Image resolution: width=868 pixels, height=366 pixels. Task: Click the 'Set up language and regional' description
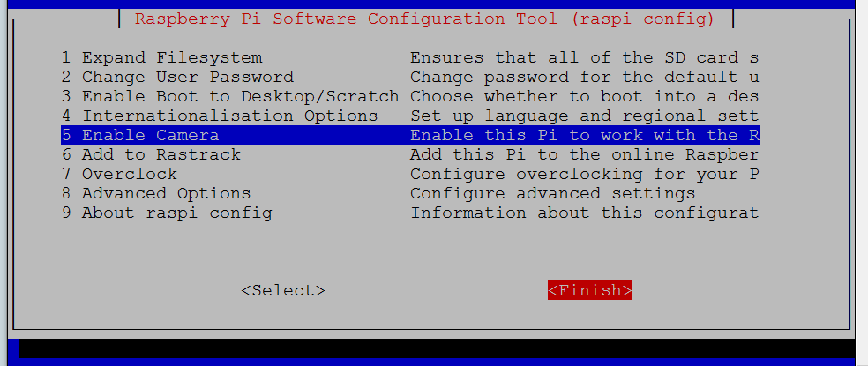pyautogui.click(x=585, y=116)
